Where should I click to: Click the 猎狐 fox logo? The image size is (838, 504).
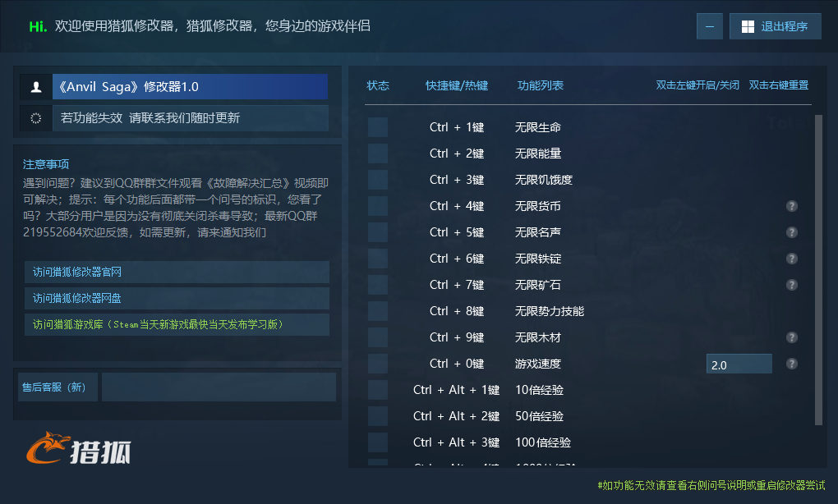pyautogui.click(x=79, y=448)
